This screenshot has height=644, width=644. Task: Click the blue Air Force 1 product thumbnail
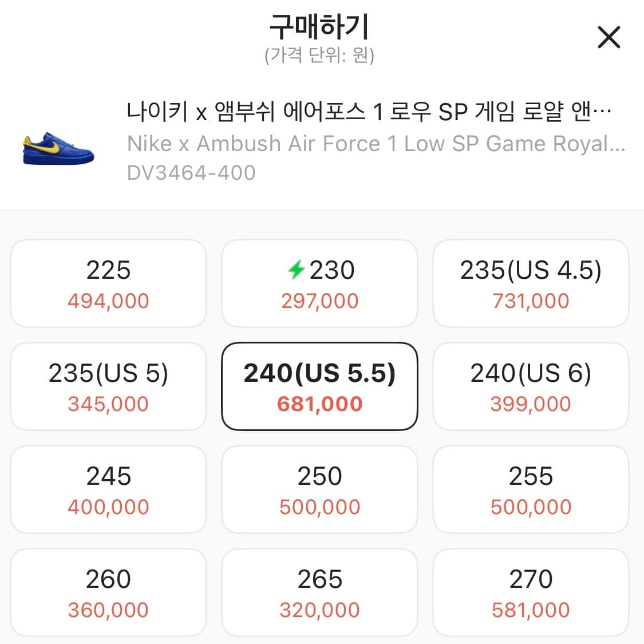coord(57,149)
